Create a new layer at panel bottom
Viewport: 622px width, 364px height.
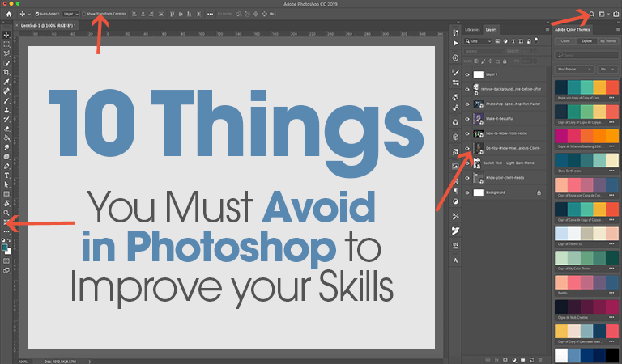[531, 360]
